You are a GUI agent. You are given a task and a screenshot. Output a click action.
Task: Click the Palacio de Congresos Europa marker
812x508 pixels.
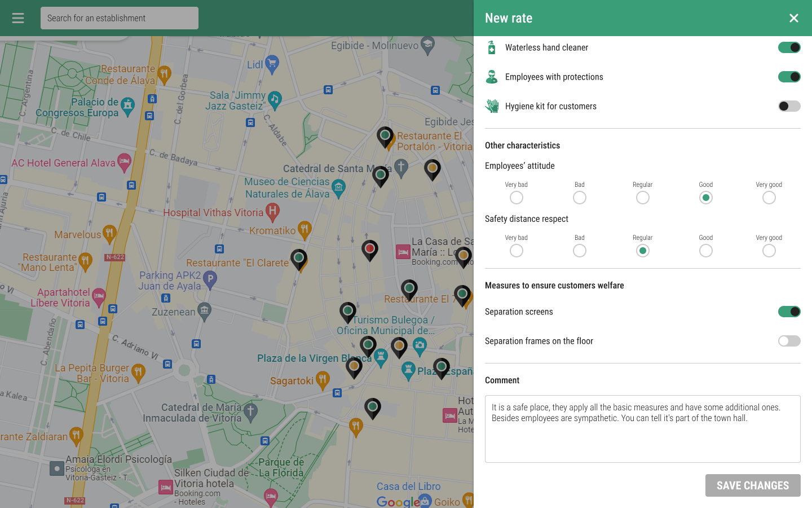point(128,106)
